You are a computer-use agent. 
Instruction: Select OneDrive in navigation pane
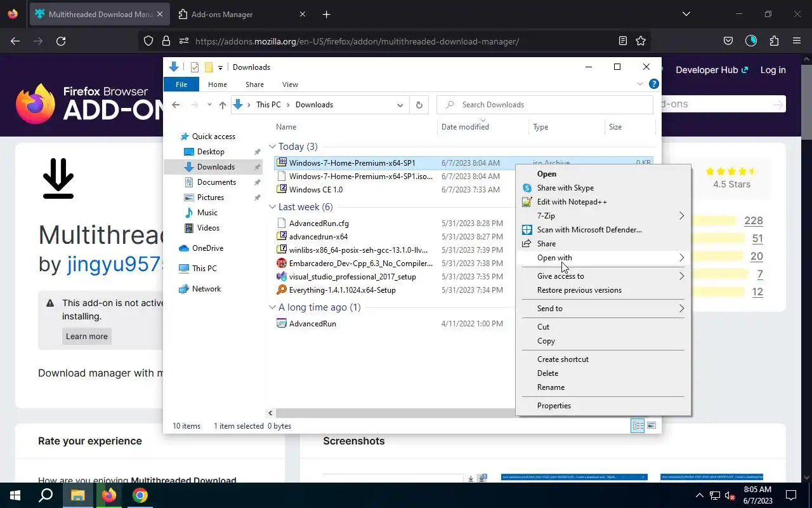(207, 248)
